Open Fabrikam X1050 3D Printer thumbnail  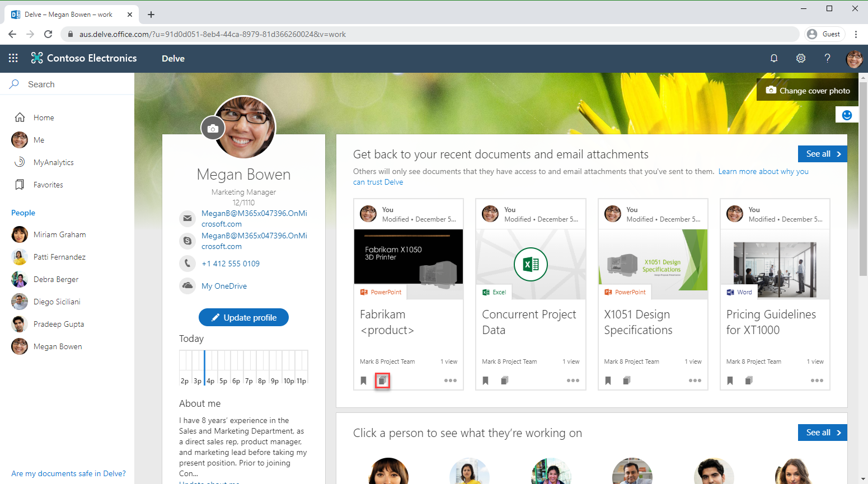pyautogui.click(x=409, y=264)
